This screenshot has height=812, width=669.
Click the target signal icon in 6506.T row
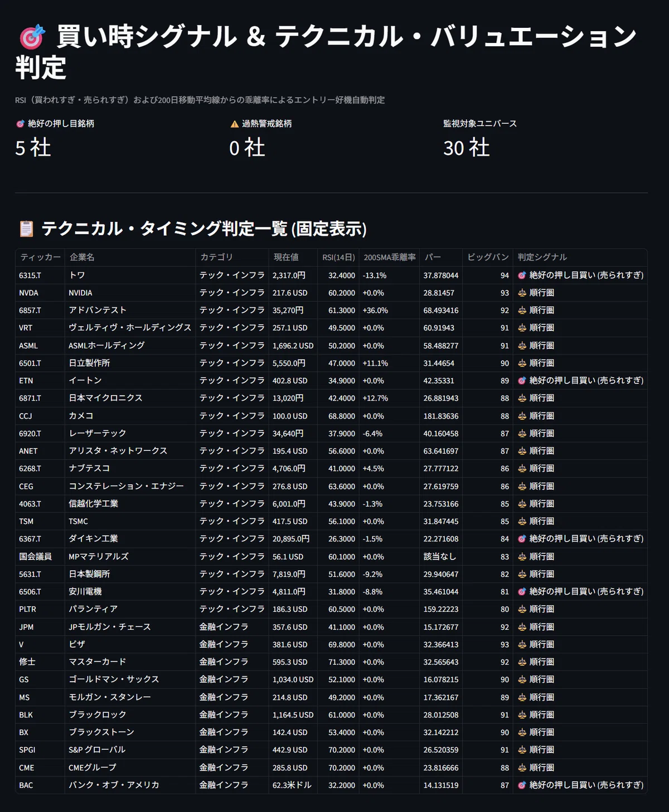522,592
